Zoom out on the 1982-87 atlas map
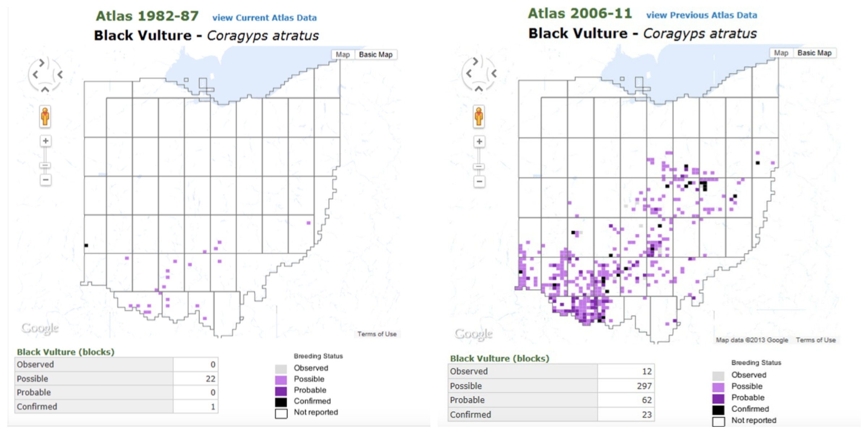 (x=46, y=180)
